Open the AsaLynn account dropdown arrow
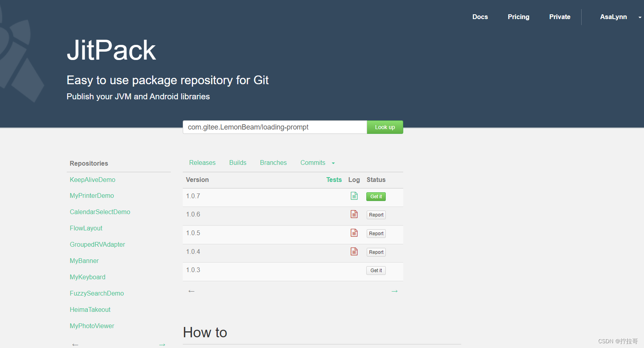Screen dimensions: 644x348 (640, 17)
